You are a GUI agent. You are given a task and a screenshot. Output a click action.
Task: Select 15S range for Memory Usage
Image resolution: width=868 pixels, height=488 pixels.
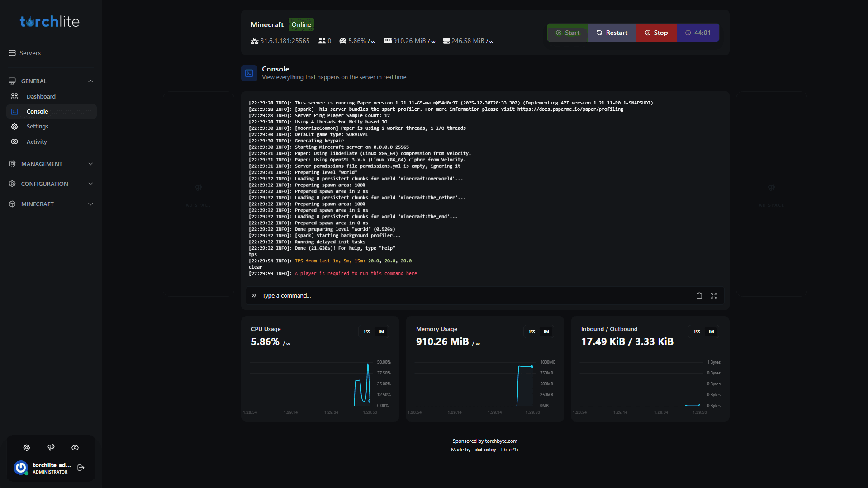532,332
